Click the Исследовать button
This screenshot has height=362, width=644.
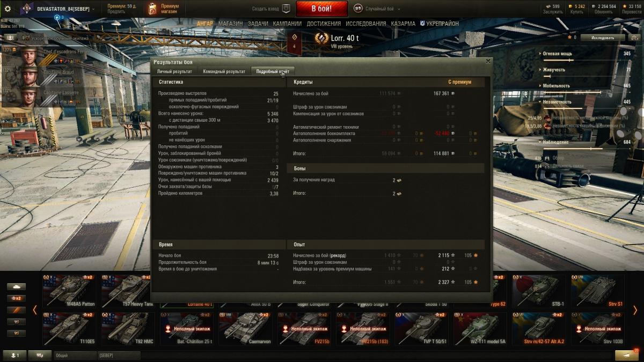pos(603,38)
